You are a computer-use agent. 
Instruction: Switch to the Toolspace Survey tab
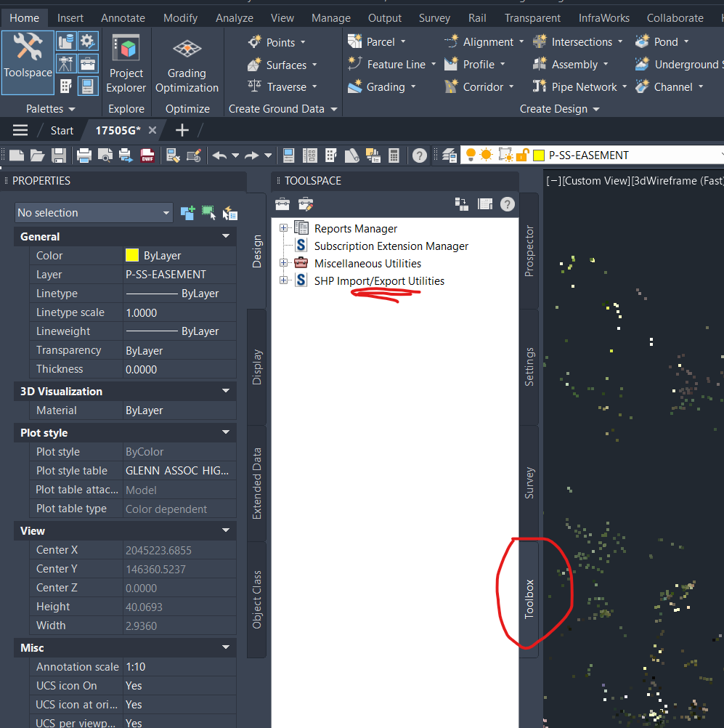[529, 483]
